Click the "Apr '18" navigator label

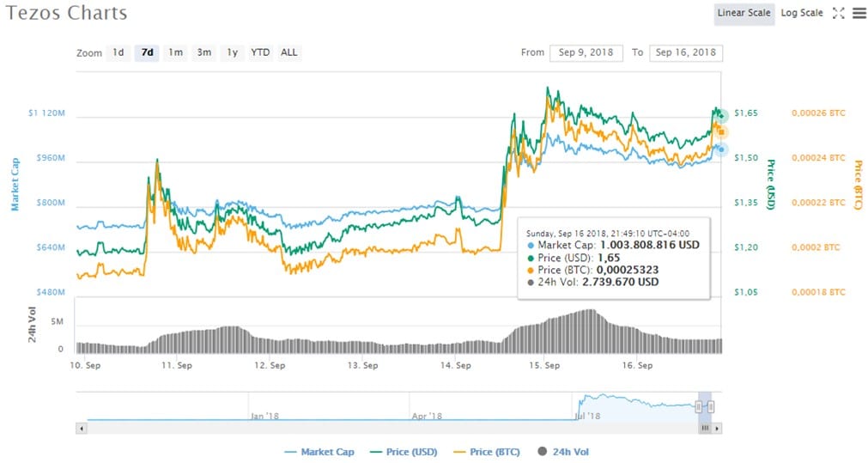click(427, 416)
